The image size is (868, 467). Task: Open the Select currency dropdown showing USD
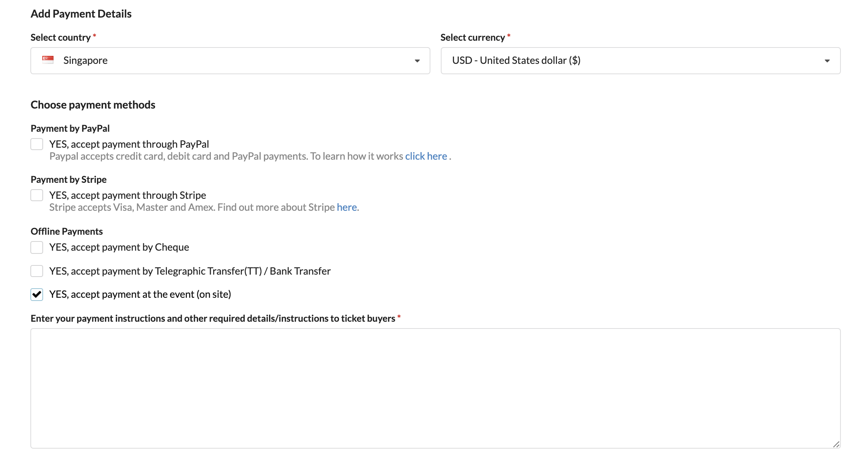640,61
